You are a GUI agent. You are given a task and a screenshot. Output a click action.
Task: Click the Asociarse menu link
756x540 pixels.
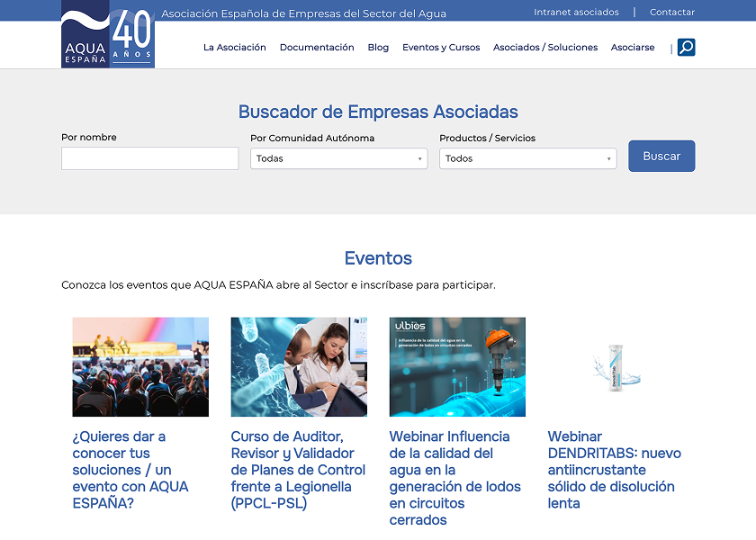633,48
